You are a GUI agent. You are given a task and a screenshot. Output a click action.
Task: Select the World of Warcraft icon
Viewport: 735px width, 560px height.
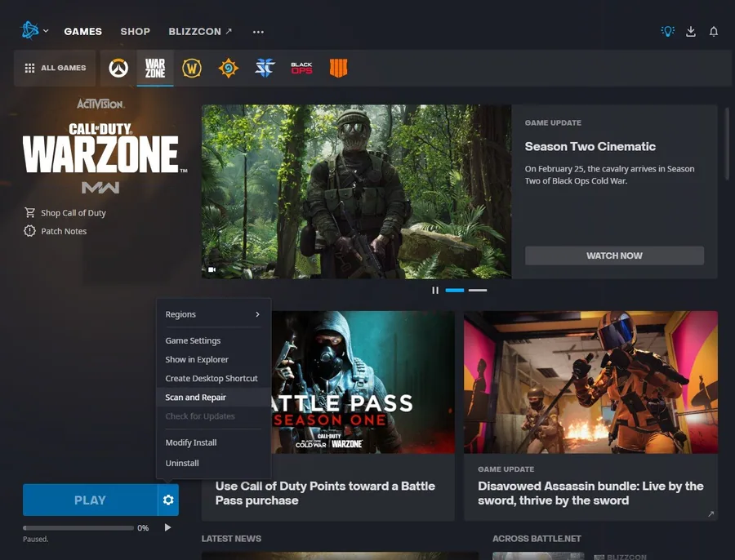point(192,69)
